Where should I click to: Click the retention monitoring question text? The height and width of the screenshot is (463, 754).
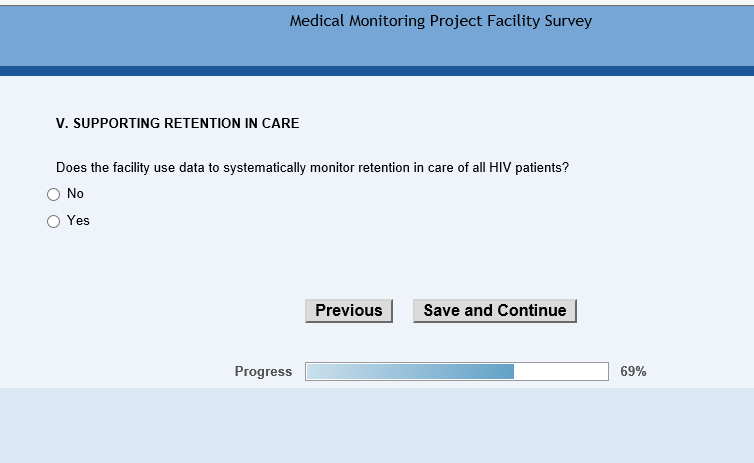coord(312,168)
